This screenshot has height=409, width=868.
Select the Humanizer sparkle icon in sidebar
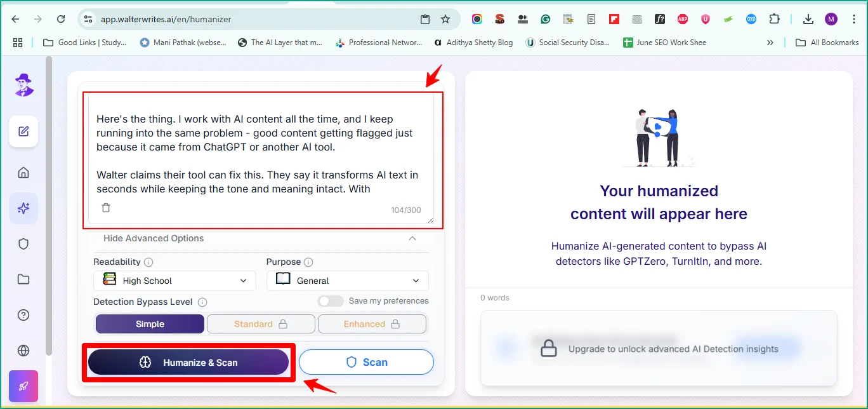click(x=23, y=208)
